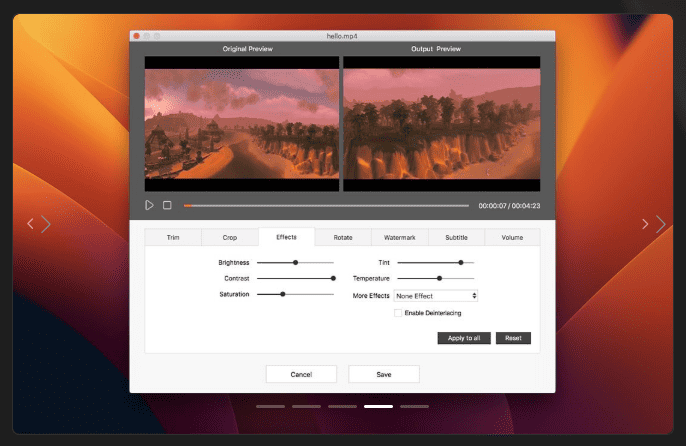
Task: Click Apply to all button
Action: [x=464, y=338]
